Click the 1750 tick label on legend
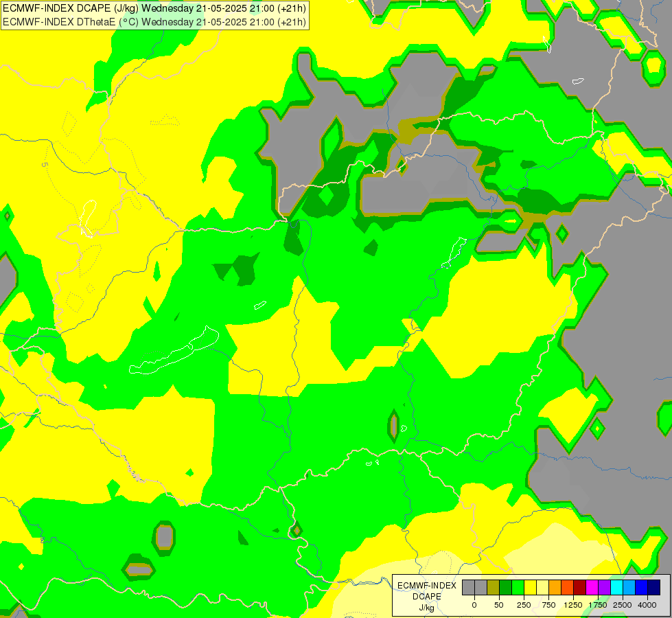The width and height of the screenshot is (672, 618). (x=598, y=605)
